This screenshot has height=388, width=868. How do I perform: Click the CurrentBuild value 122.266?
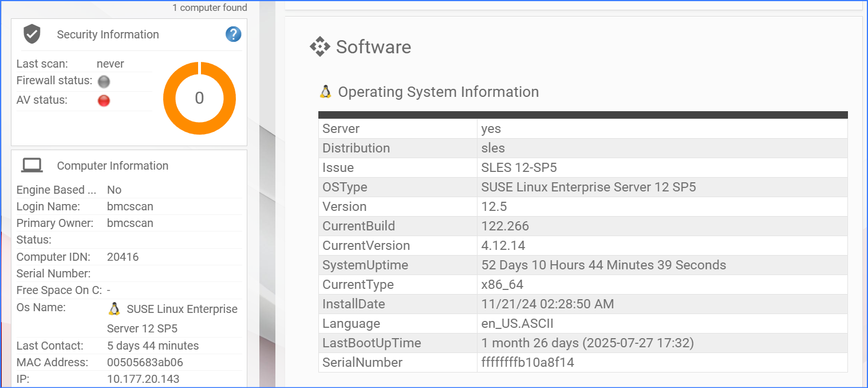pos(505,226)
